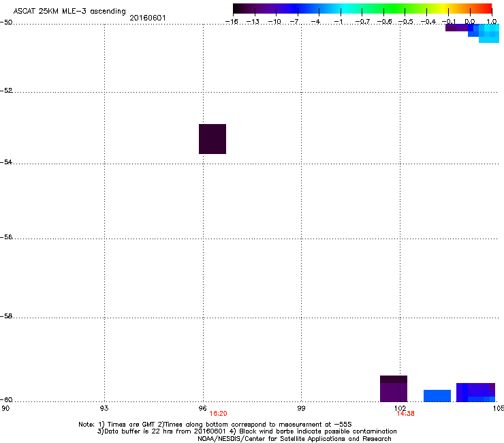Click the ASCAT 25KM MLE-3 ascending title
The height and width of the screenshot is (443, 504).
click(x=69, y=12)
